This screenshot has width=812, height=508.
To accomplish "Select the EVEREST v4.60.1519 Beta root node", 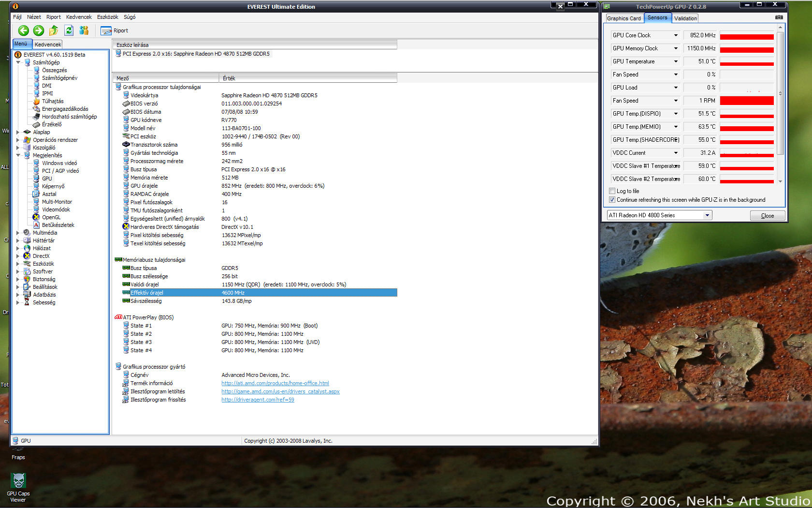I will pos(54,55).
